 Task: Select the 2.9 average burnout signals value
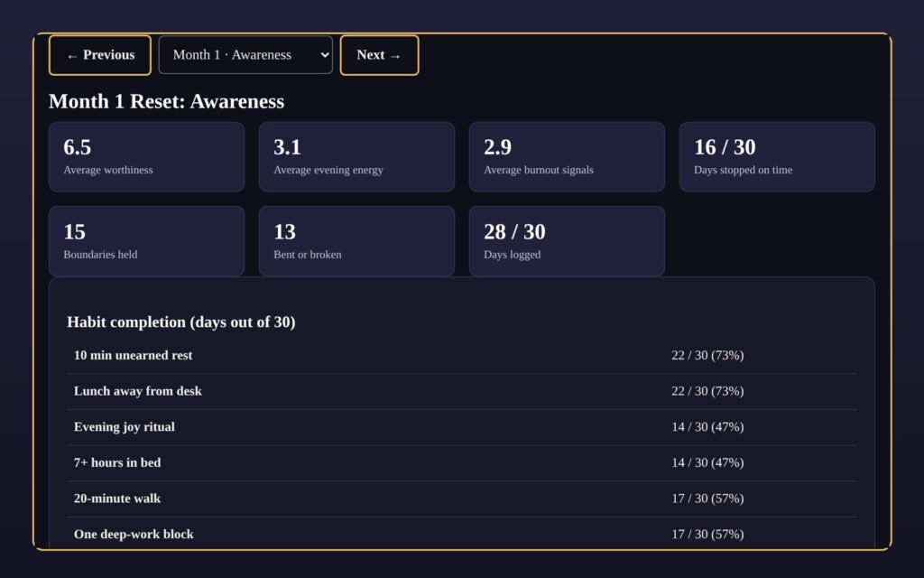point(497,147)
